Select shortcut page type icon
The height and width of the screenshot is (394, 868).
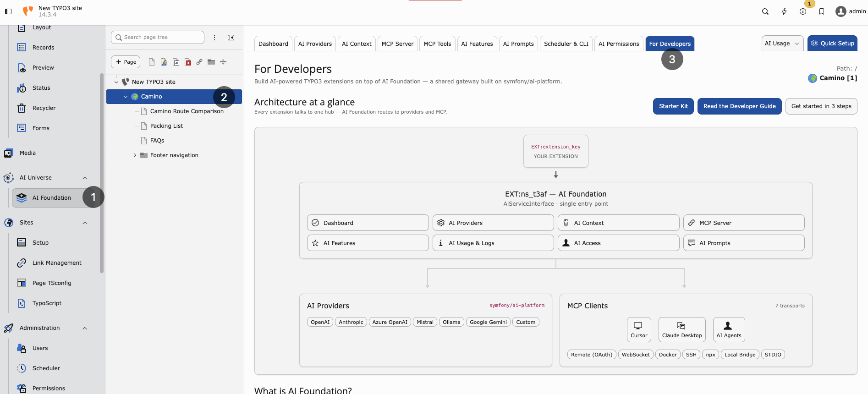pyautogui.click(x=176, y=62)
